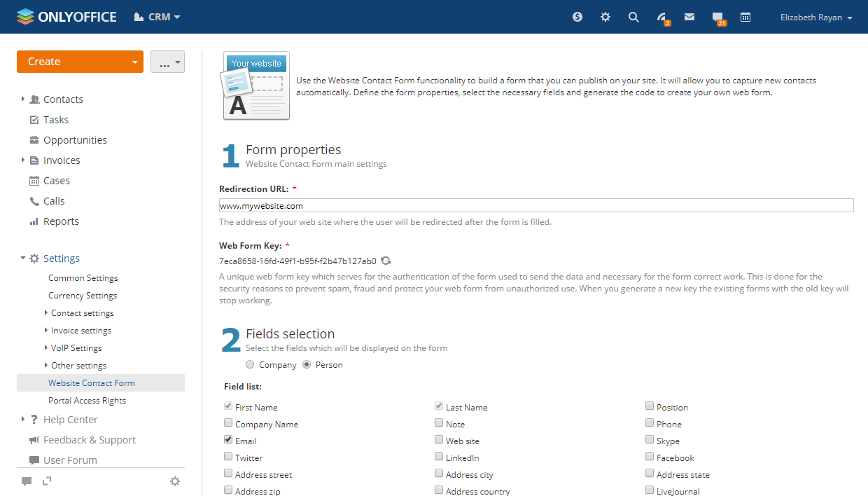868x496 pixels.
Task: Regenerate the Web Form Key
Action: pyautogui.click(x=386, y=261)
